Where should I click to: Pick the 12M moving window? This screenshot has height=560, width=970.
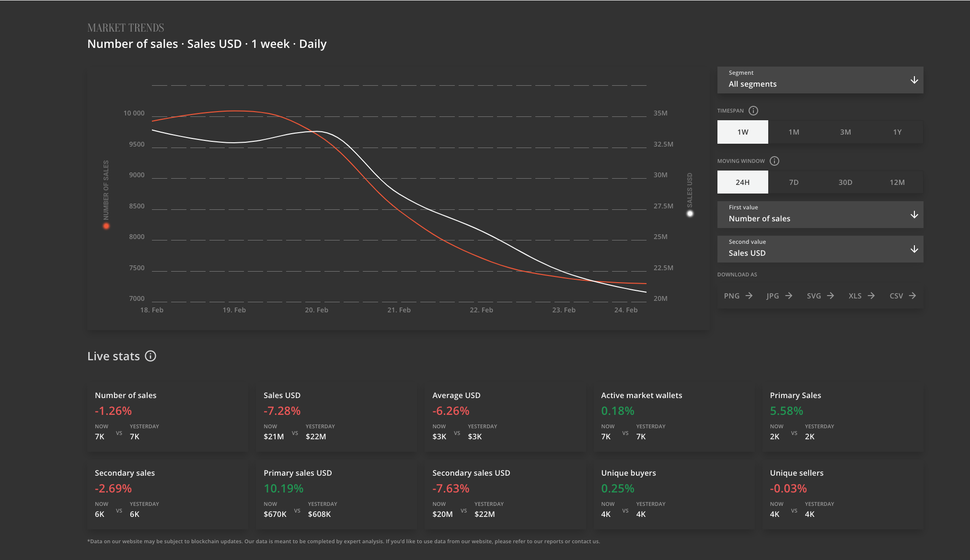tap(897, 182)
